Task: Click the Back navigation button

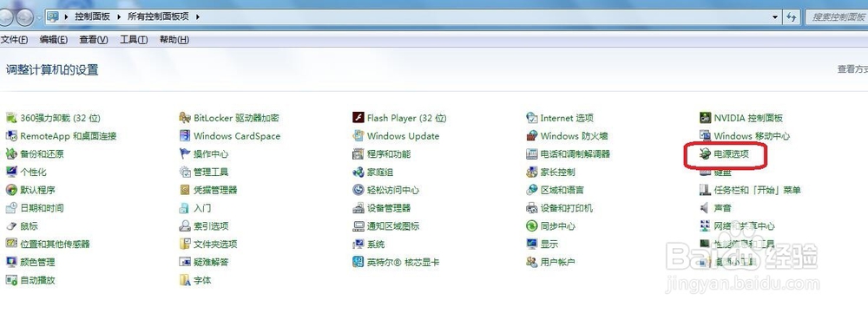Action: (7, 17)
